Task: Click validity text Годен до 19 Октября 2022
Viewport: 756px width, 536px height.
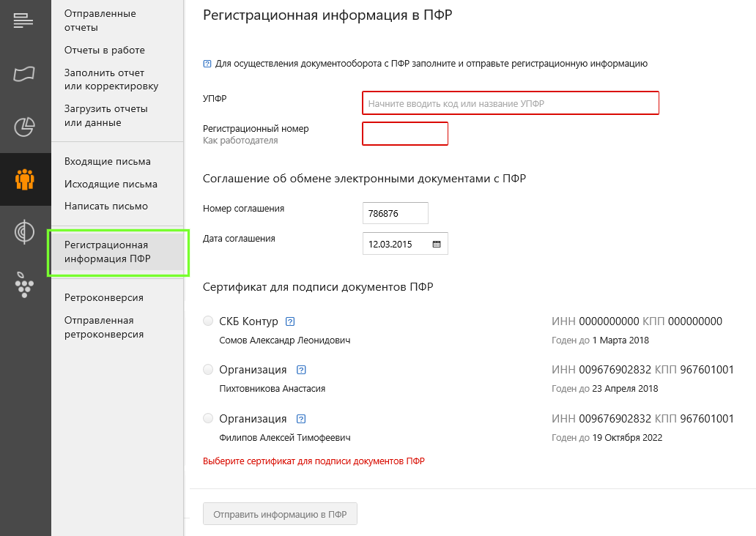Action: (x=607, y=438)
